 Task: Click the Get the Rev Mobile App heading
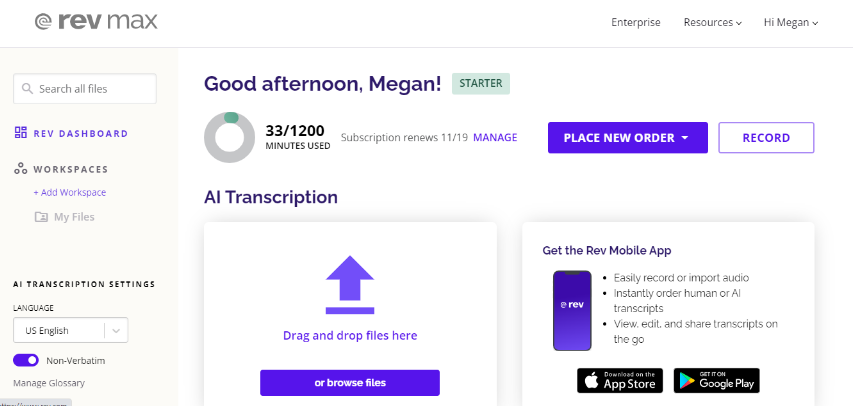coord(607,250)
